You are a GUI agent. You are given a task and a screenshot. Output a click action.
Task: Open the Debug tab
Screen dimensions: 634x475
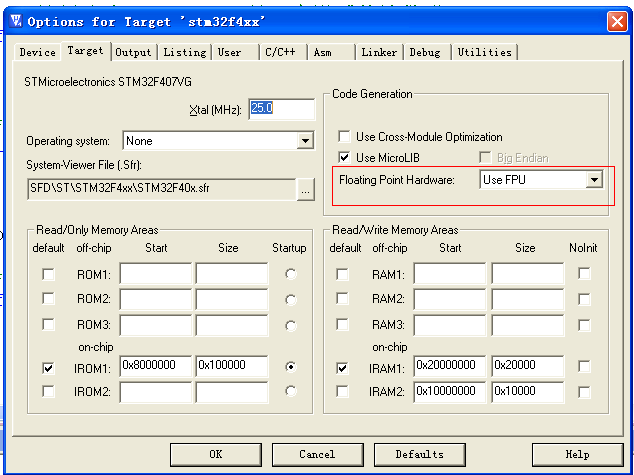[427, 52]
